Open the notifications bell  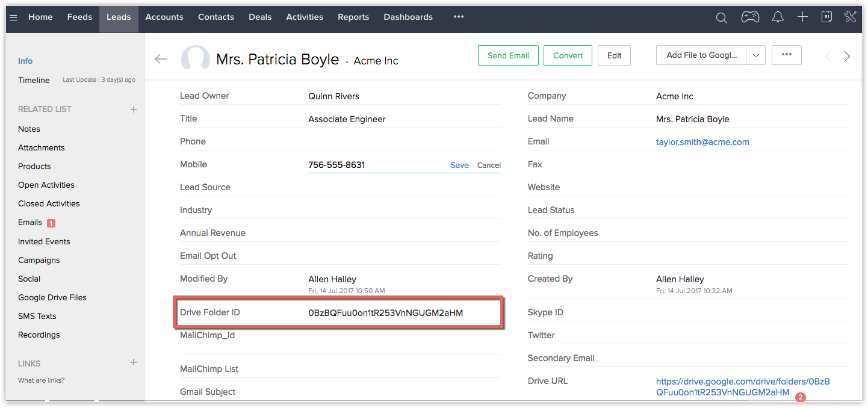click(778, 17)
